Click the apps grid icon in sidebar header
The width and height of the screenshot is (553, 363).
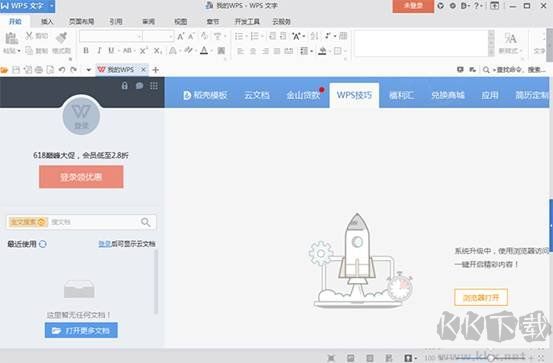(154, 86)
